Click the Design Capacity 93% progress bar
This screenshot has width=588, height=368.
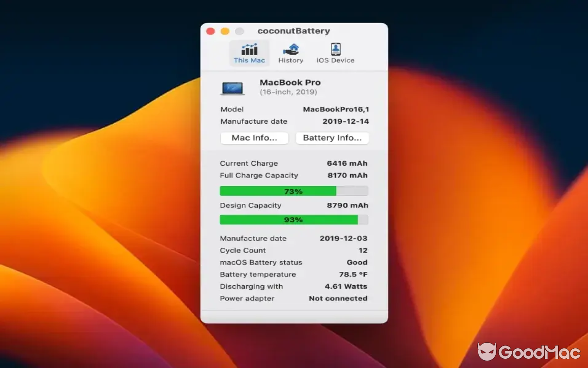click(294, 219)
